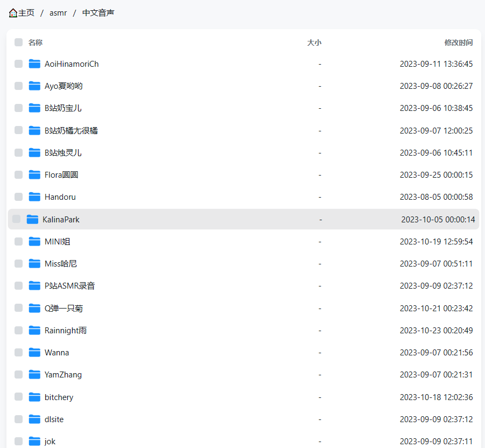This screenshot has width=485, height=448.
Task: Sort by 修改时间 column header
Action: [458, 43]
